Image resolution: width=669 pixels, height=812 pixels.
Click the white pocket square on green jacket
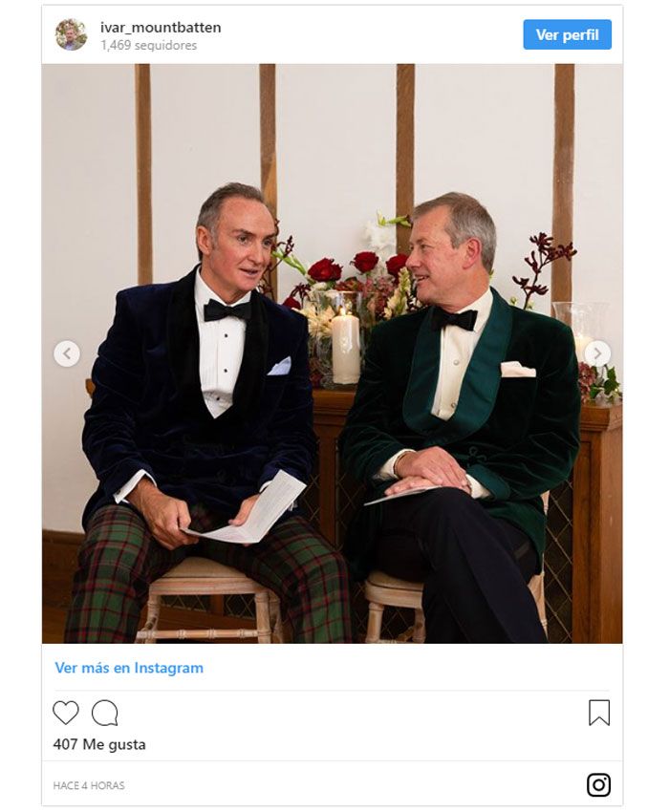518,370
